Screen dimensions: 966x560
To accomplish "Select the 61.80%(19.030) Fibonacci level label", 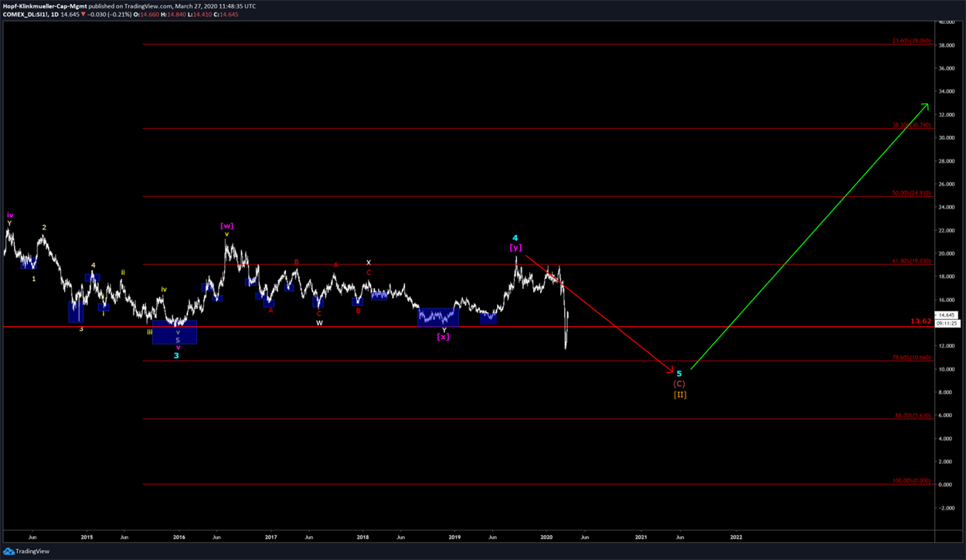I will tap(910, 261).
